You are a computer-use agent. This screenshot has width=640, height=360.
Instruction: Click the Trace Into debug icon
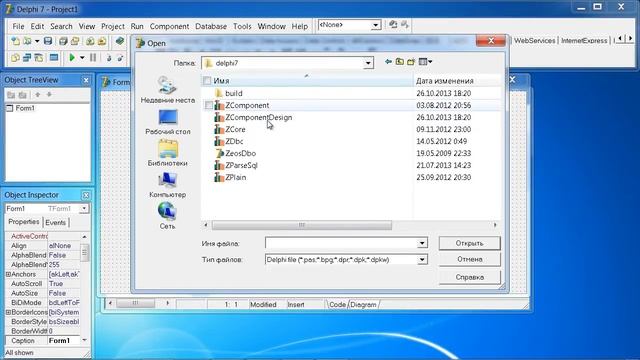[x=109, y=58]
